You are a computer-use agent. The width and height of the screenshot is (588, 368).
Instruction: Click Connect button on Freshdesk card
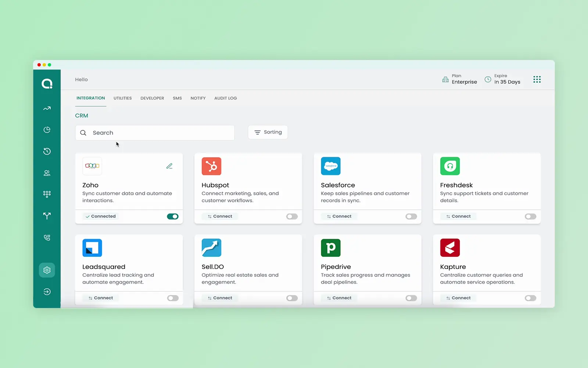tap(458, 216)
